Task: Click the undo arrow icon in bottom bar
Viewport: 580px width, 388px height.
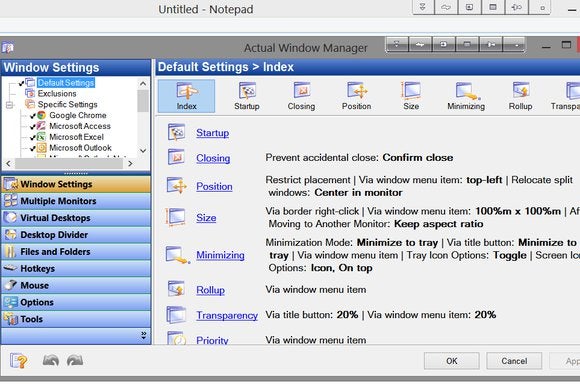Action: [x=51, y=360]
